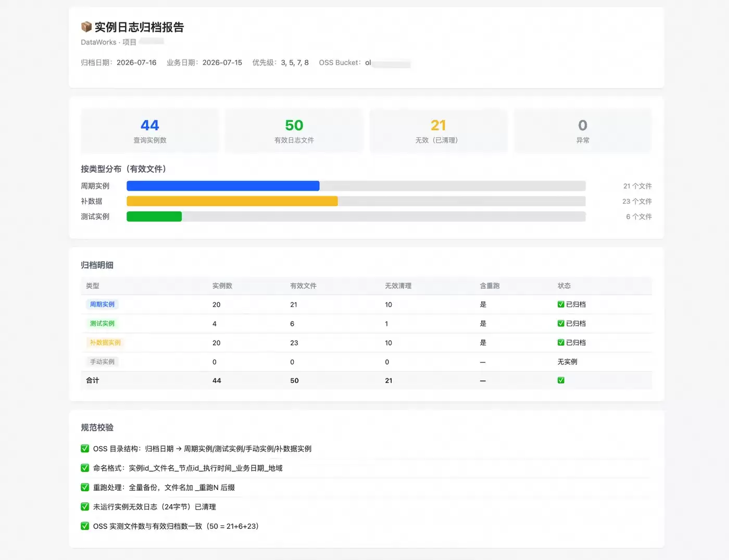The image size is (729, 560).
Task: Click checkmark next to 命名格式 rule
Action: [85, 468]
